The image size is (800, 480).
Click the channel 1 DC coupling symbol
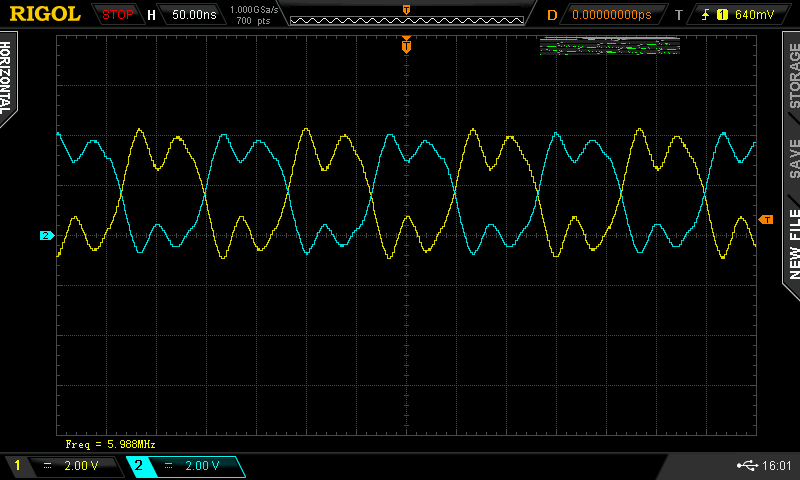click(x=47, y=465)
